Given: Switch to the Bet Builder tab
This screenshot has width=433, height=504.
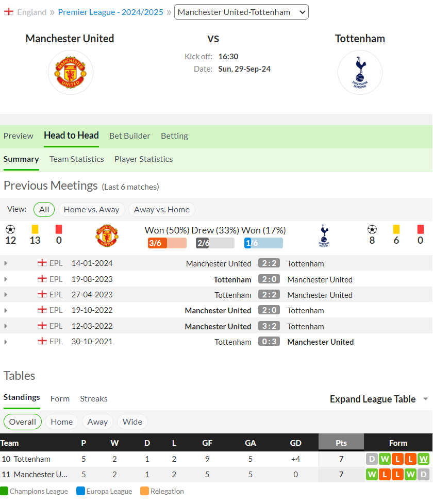Looking at the screenshot, I should click(x=129, y=136).
